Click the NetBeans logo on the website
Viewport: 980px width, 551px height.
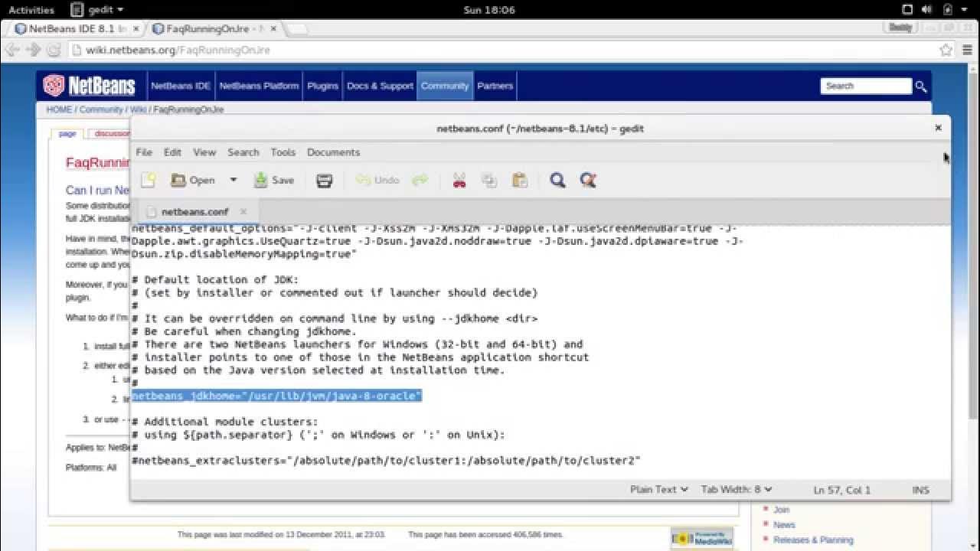pyautogui.click(x=89, y=85)
